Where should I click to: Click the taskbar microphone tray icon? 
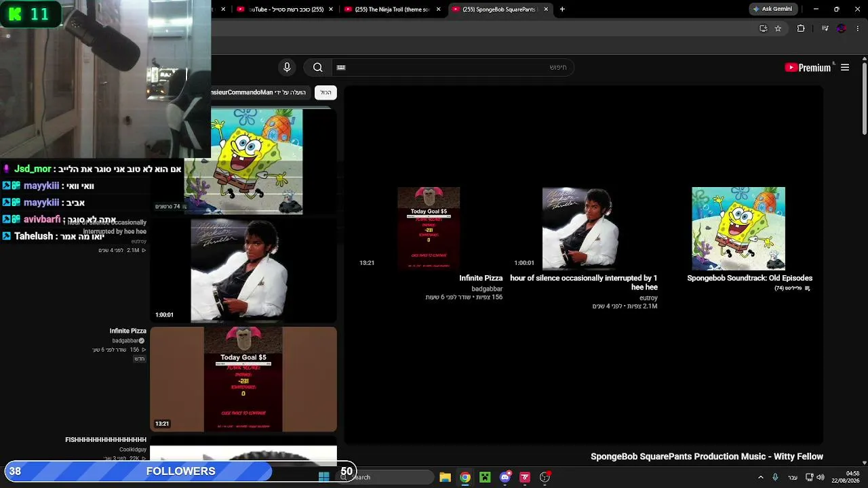pos(775,477)
